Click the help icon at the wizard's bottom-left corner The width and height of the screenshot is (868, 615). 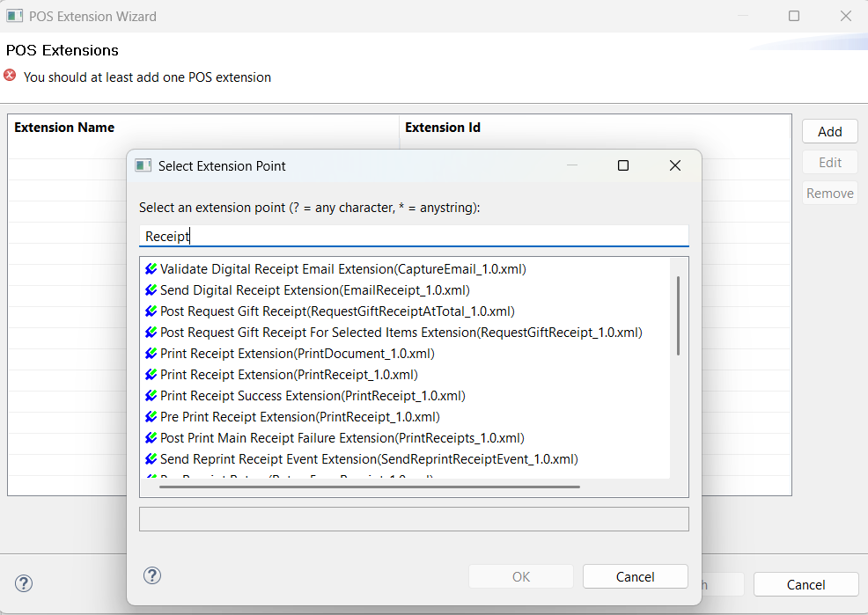[23, 583]
